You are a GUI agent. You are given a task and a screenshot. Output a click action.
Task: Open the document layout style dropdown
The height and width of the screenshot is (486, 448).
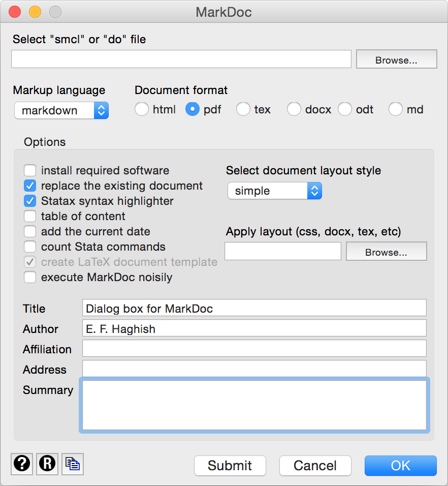pos(275,191)
